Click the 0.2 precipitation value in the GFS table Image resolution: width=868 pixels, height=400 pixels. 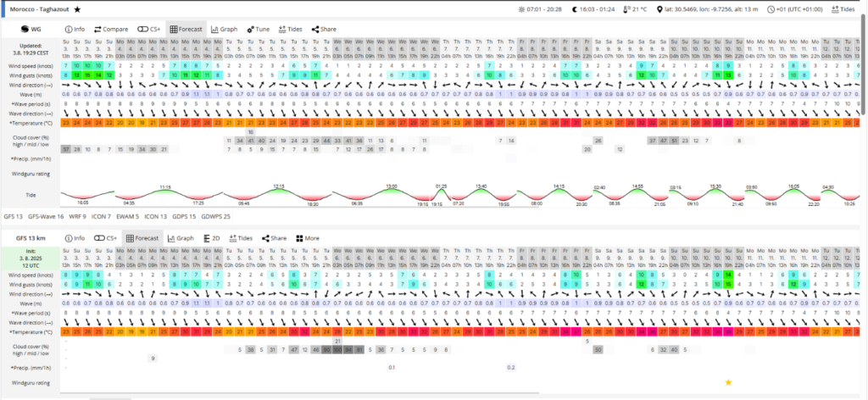pos(511,367)
